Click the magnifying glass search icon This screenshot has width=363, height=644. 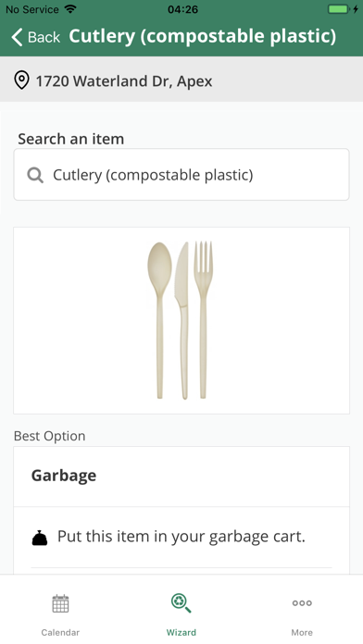point(35,176)
